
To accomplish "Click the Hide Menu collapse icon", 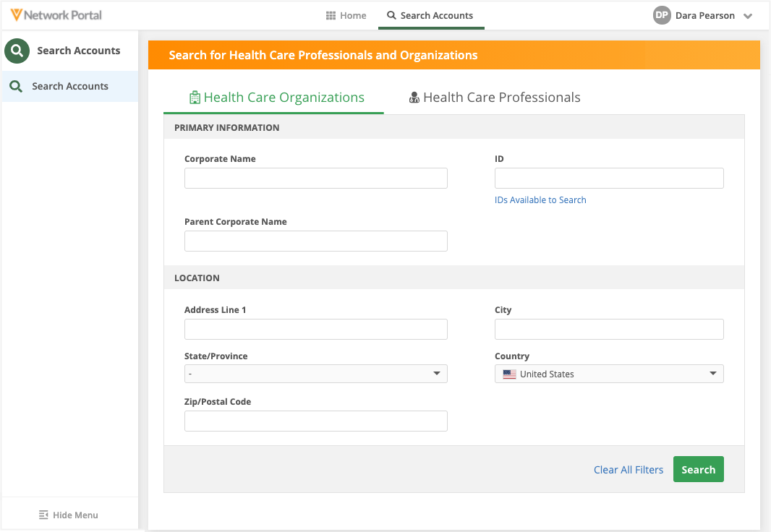I will tap(43, 515).
